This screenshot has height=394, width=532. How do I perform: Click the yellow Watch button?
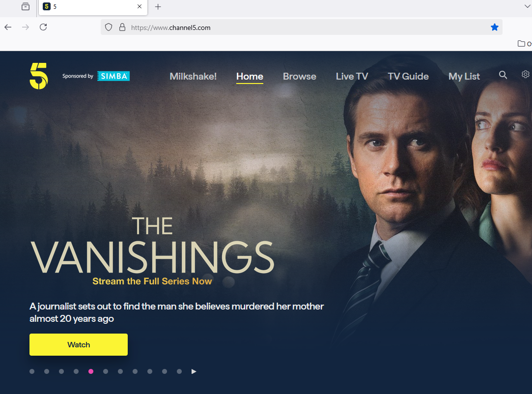79,344
